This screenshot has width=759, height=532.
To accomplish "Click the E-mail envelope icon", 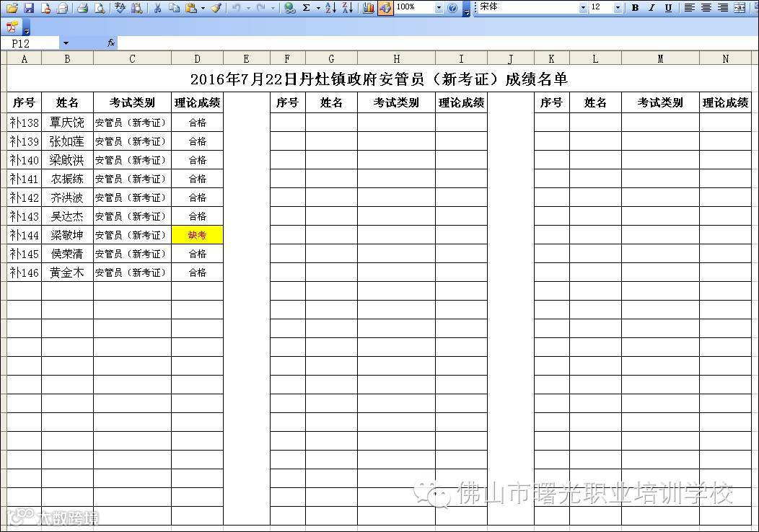I will coord(62,8).
